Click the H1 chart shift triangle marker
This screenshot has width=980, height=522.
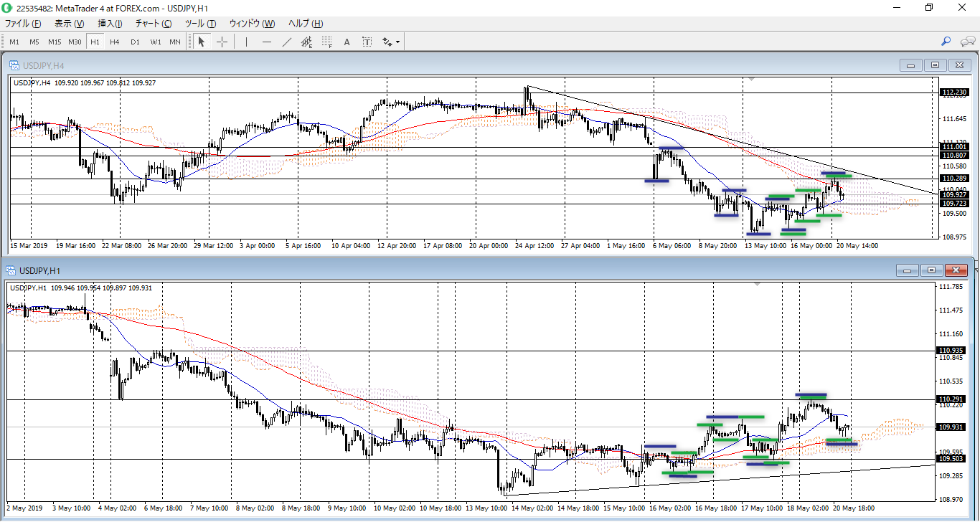(x=757, y=285)
